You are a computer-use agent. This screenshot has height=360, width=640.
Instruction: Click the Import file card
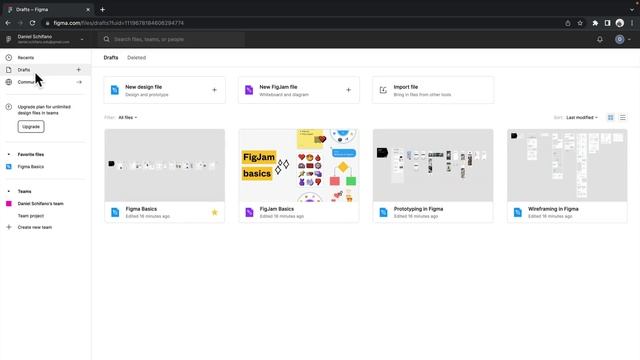pos(433,90)
